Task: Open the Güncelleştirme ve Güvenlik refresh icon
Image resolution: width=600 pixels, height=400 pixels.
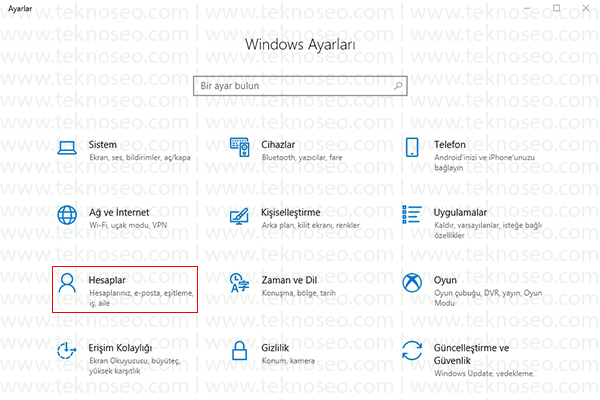Action: [x=412, y=351]
